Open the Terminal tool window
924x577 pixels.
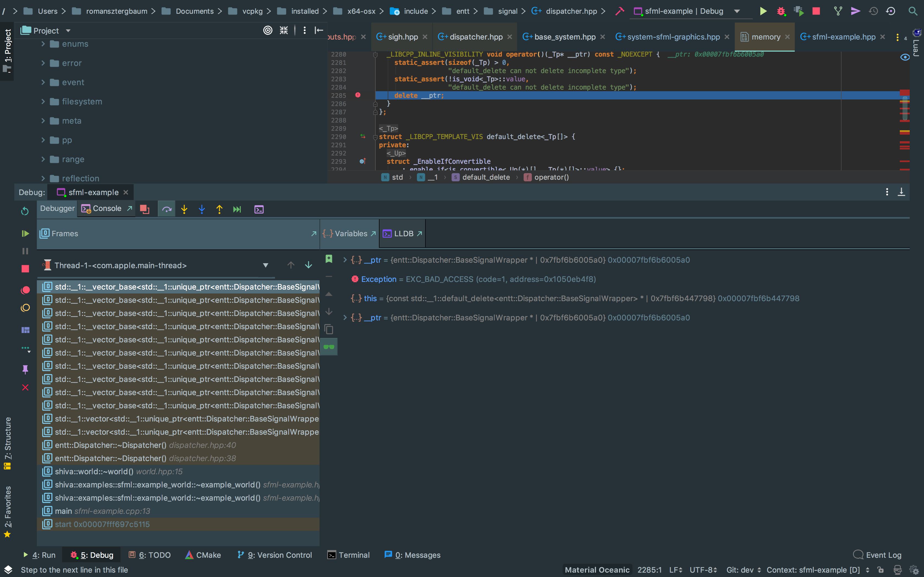(x=348, y=555)
